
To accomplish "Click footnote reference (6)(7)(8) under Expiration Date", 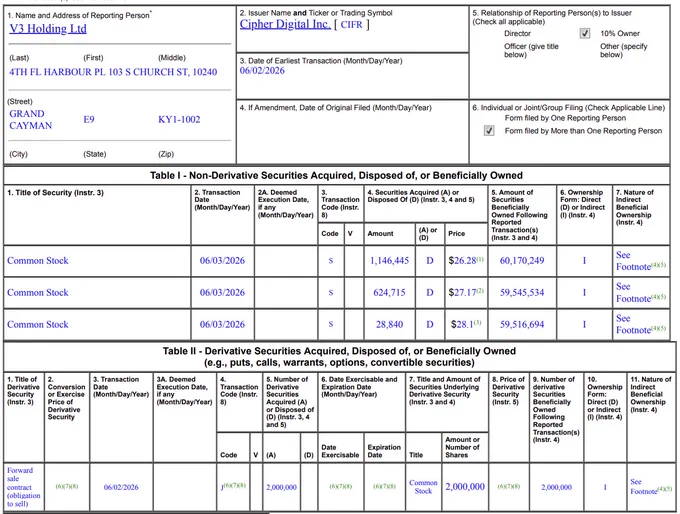I will 384,486.
